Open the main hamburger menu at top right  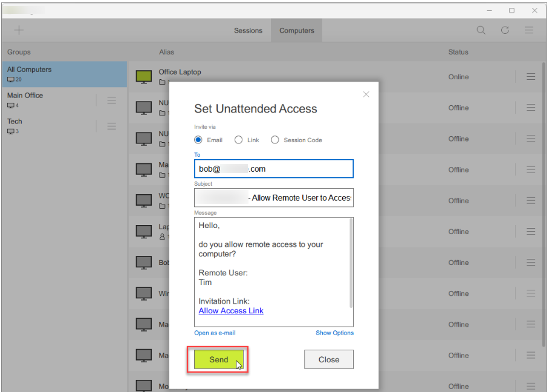[x=528, y=30]
